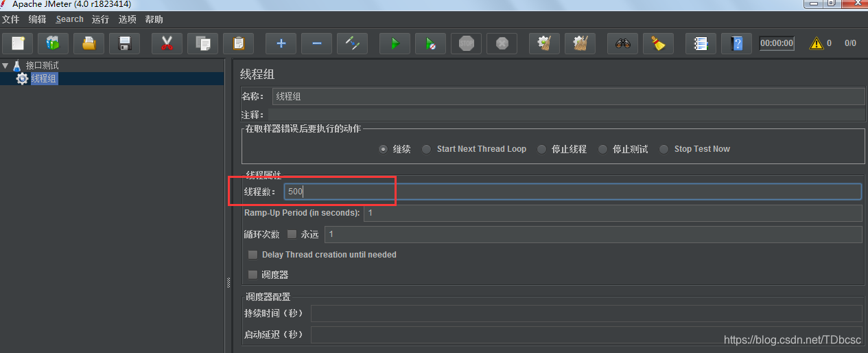The image size is (868, 353).
Task: Click the 名称 name input field
Action: 568,97
